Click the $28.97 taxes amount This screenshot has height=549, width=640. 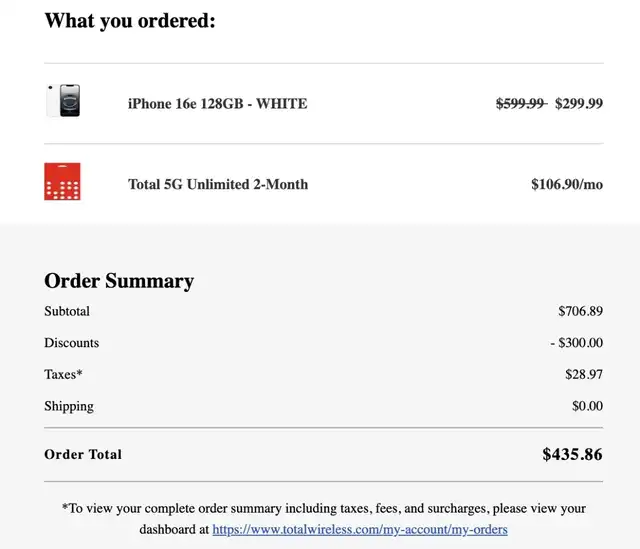(x=584, y=374)
